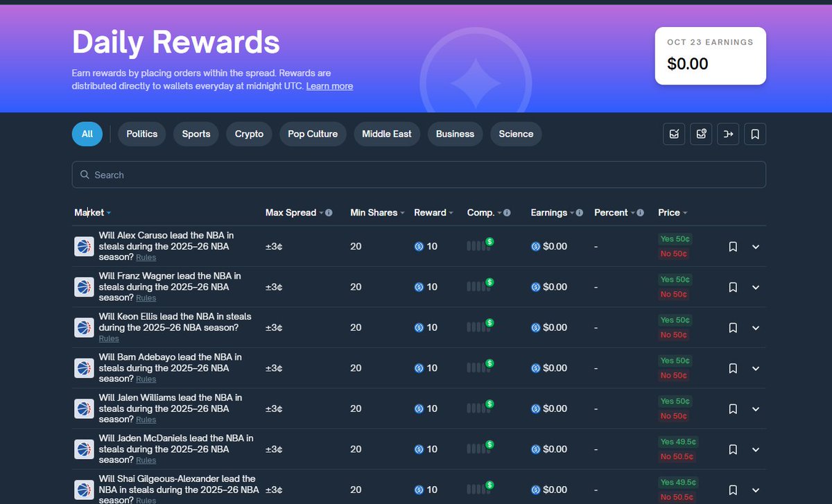Image resolution: width=832 pixels, height=504 pixels.
Task: Click competition bars in Bam Adebayo row
Action: click(x=480, y=367)
